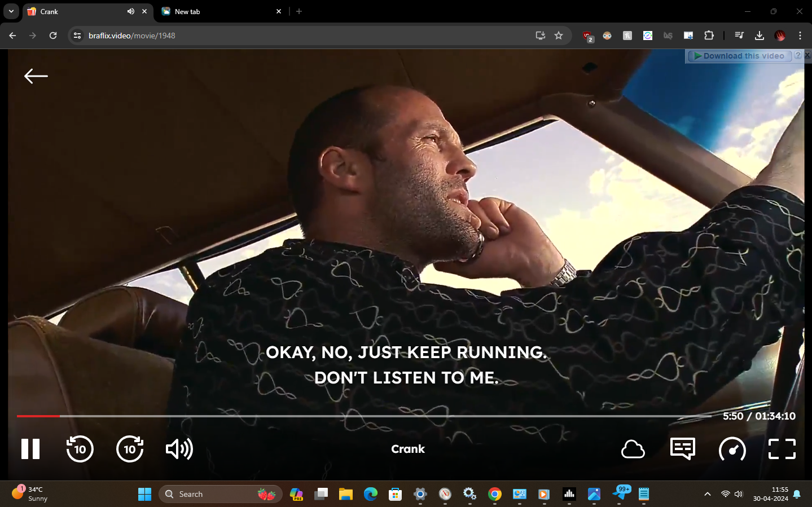
Task: Open the glasses-face avatar extension
Action: point(607,36)
